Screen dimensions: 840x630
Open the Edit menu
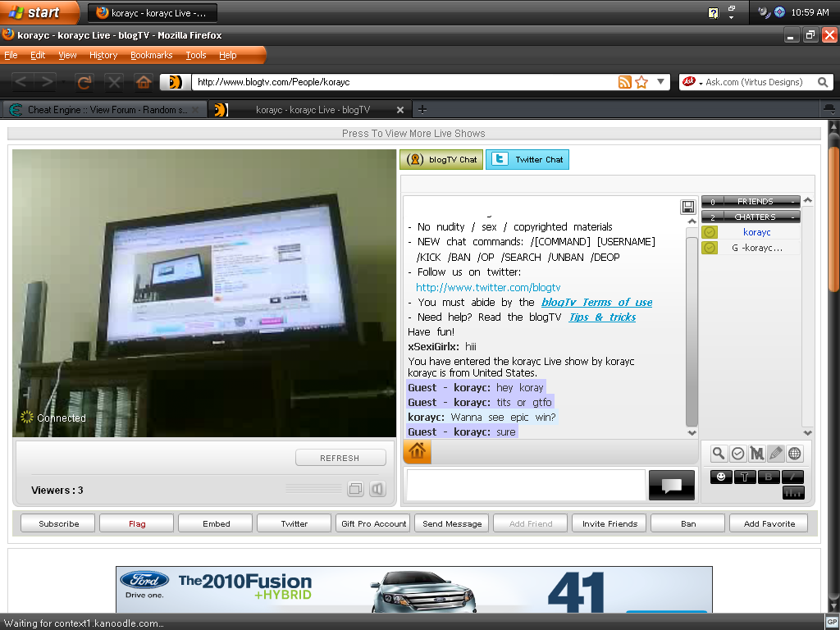pyautogui.click(x=38, y=55)
